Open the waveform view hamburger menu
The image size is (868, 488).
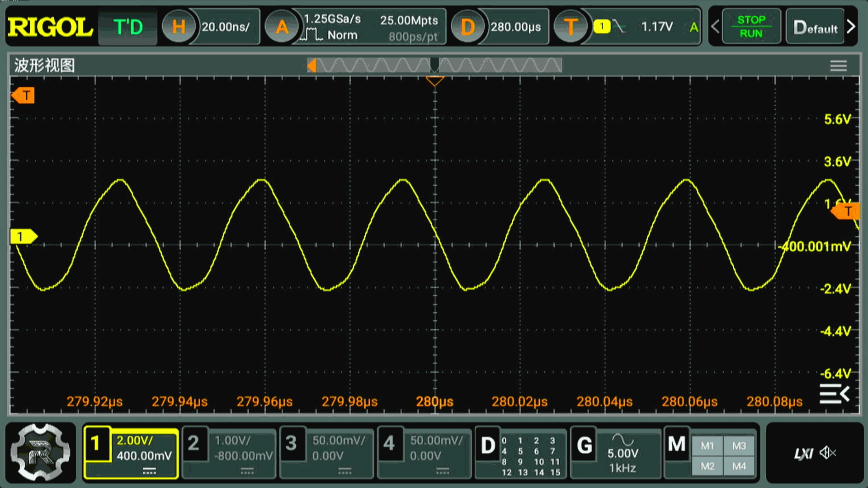point(838,66)
